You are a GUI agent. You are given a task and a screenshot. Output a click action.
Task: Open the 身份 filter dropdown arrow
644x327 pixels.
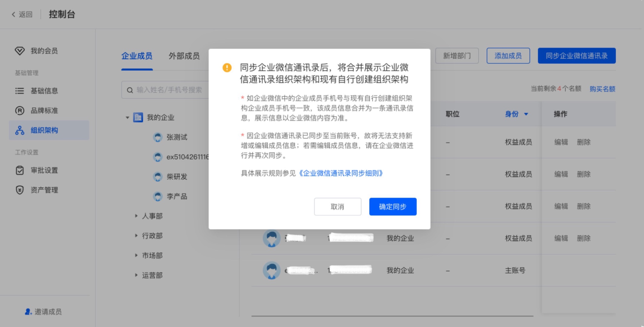point(526,114)
